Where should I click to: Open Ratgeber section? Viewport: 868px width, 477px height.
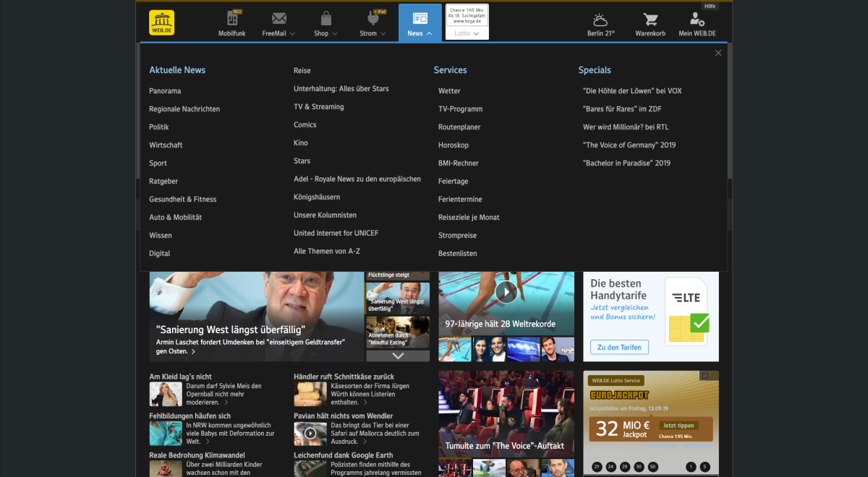pos(163,181)
